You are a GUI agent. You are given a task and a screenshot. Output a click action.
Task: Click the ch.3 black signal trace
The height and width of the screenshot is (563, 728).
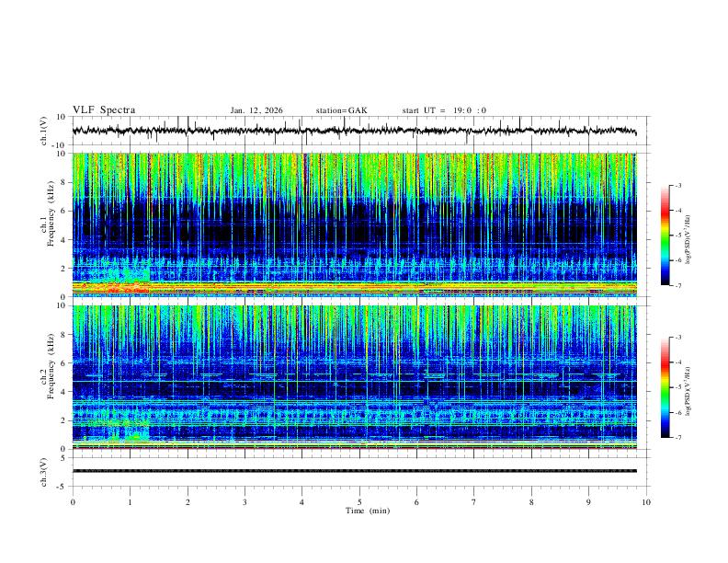(x=354, y=471)
